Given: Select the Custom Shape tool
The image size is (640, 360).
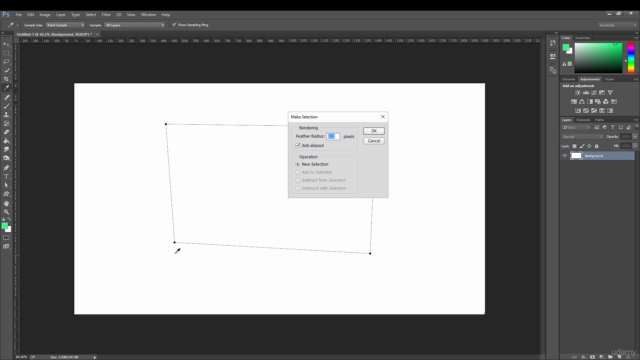Looking at the screenshot, I should tap(6, 194).
